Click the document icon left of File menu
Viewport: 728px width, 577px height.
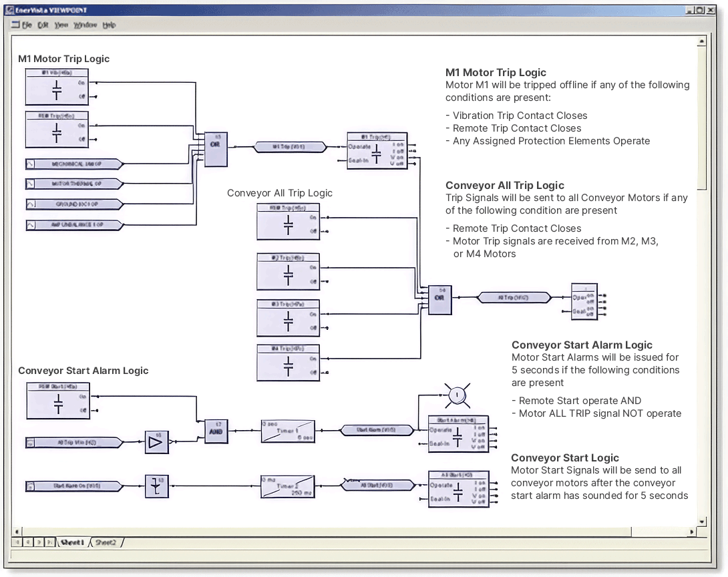click(x=15, y=25)
